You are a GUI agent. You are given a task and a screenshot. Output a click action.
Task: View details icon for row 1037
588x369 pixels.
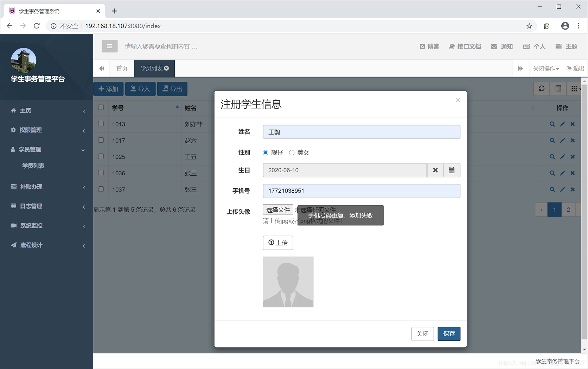click(x=552, y=189)
